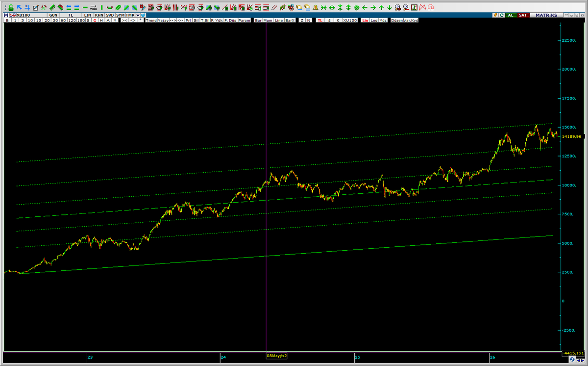Viewport: 588px width, 366px height.
Task: Expand chart horizontally with outward arrows icon
Action: pos(332,7)
